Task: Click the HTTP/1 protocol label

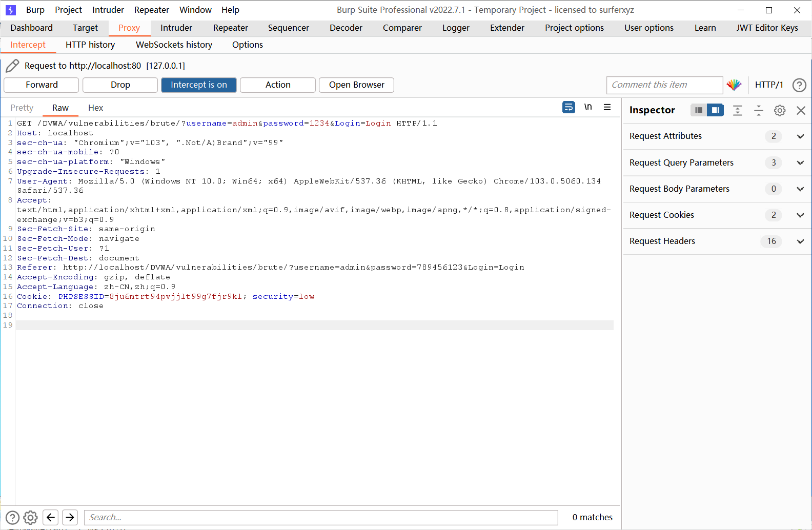Action: [769, 85]
